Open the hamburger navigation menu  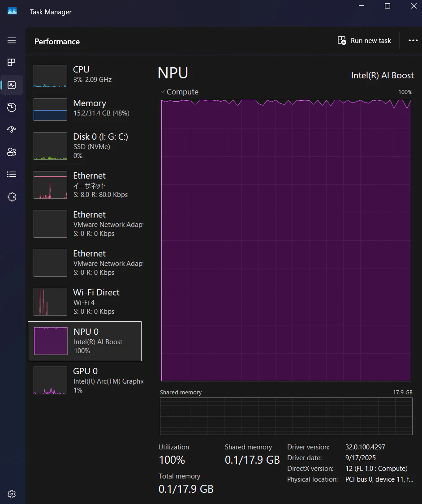(12, 40)
